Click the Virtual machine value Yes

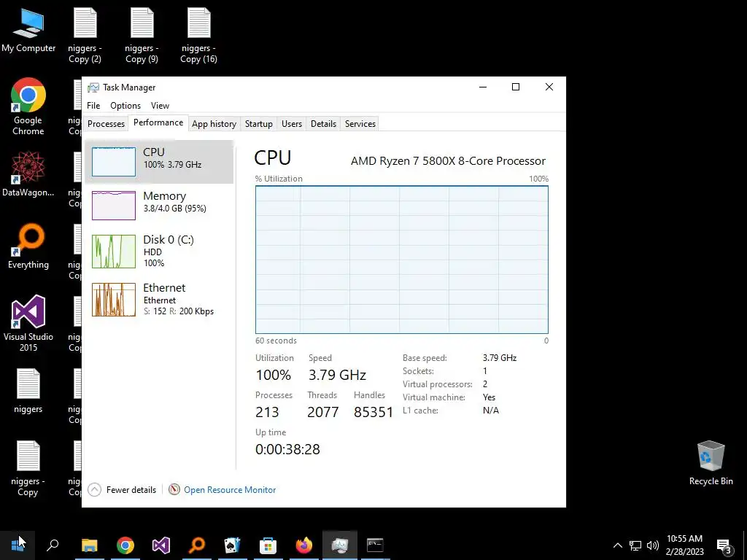489,397
